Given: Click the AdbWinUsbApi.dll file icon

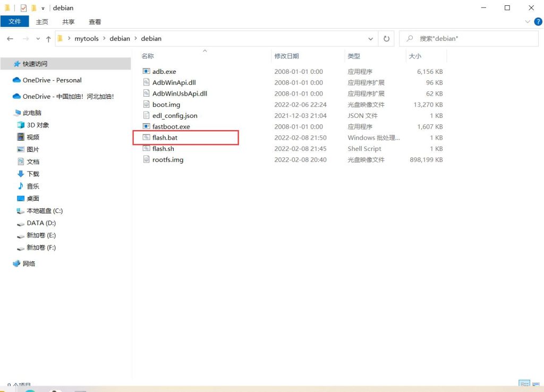Looking at the screenshot, I should pos(147,93).
